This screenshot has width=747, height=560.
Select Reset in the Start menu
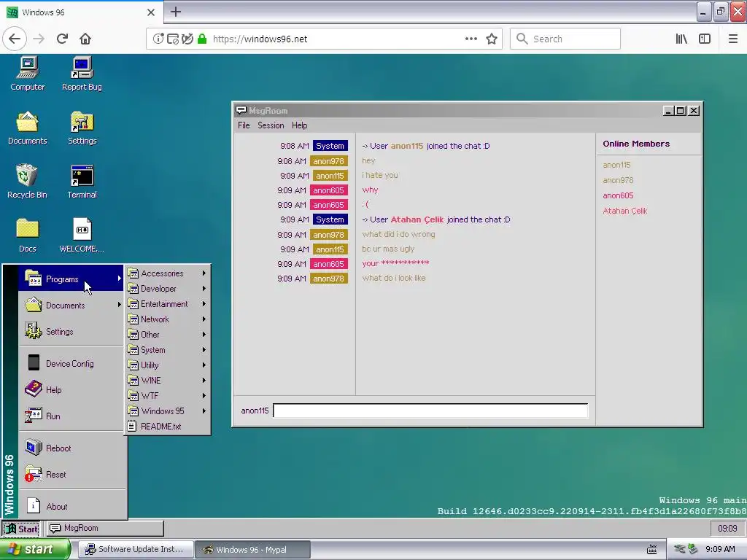click(x=71, y=474)
